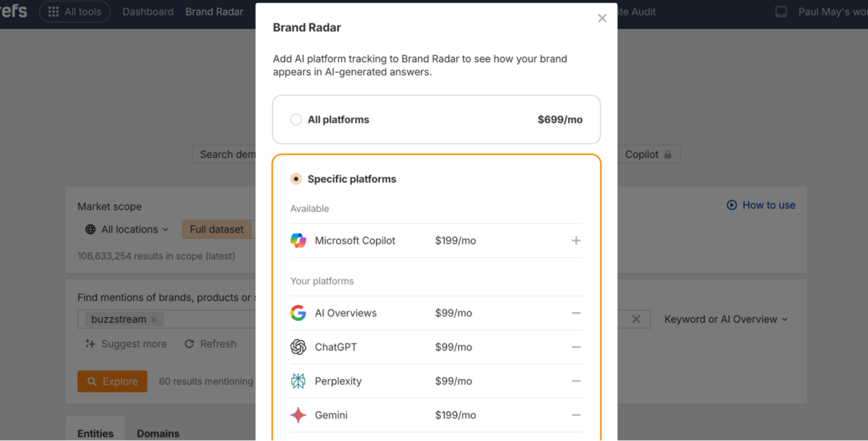Open the All locations dropdown

pos(126,229)
